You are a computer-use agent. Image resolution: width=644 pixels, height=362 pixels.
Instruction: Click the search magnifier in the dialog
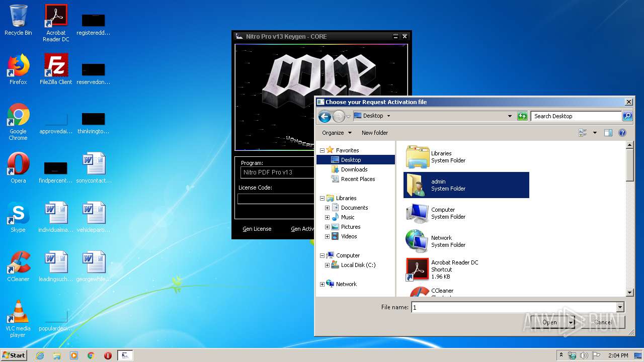click(x=627, y=116)
